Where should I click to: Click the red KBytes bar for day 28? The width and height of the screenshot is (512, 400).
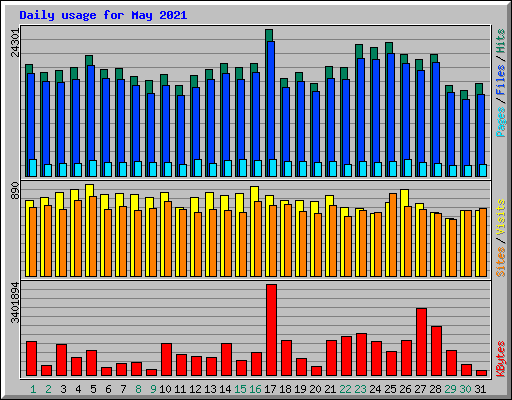(x=436, y=351)
